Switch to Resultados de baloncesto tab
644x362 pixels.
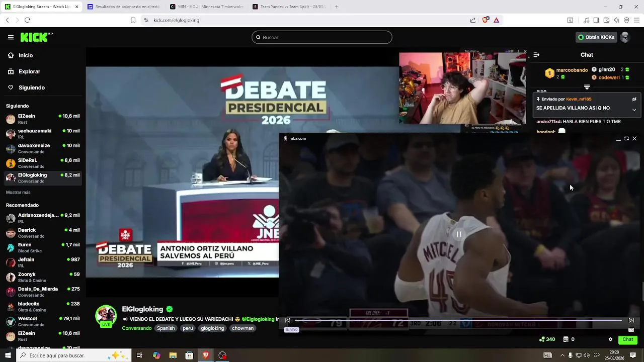(x=123, y=7)
